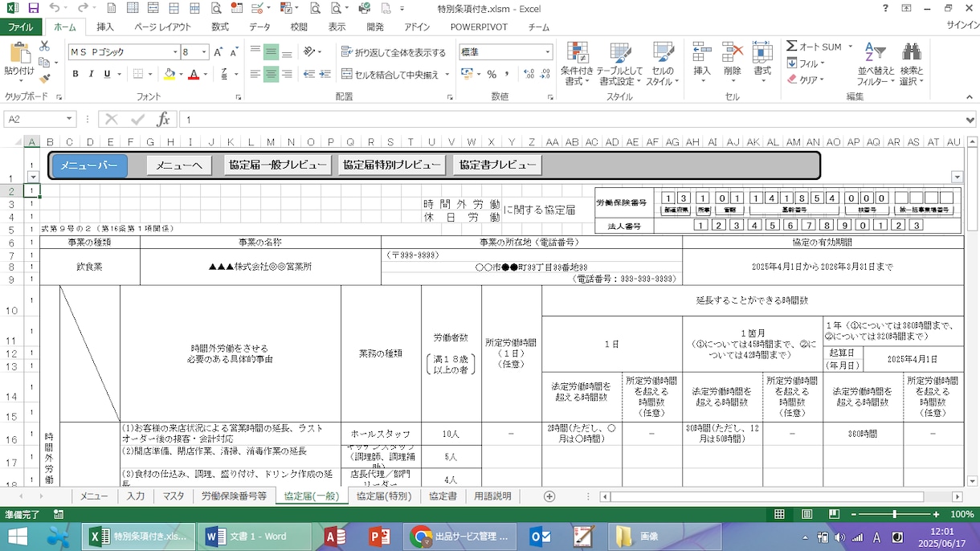Switch to the 協定届(特別) sheet tab

(x=384, y=496)
